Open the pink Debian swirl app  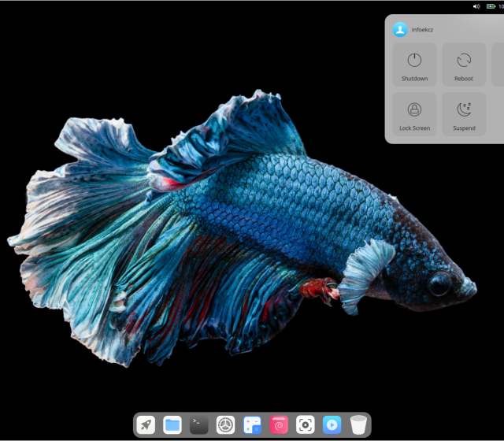pos(279,425)
